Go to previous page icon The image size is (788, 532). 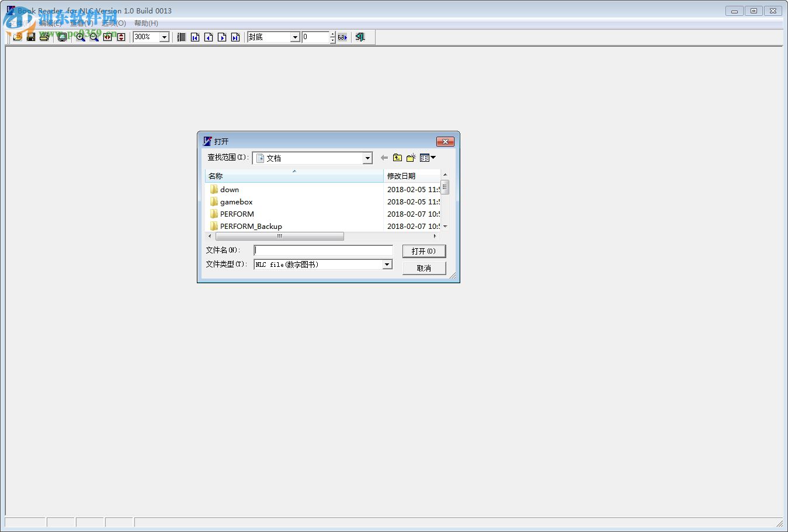click(209, 37)
